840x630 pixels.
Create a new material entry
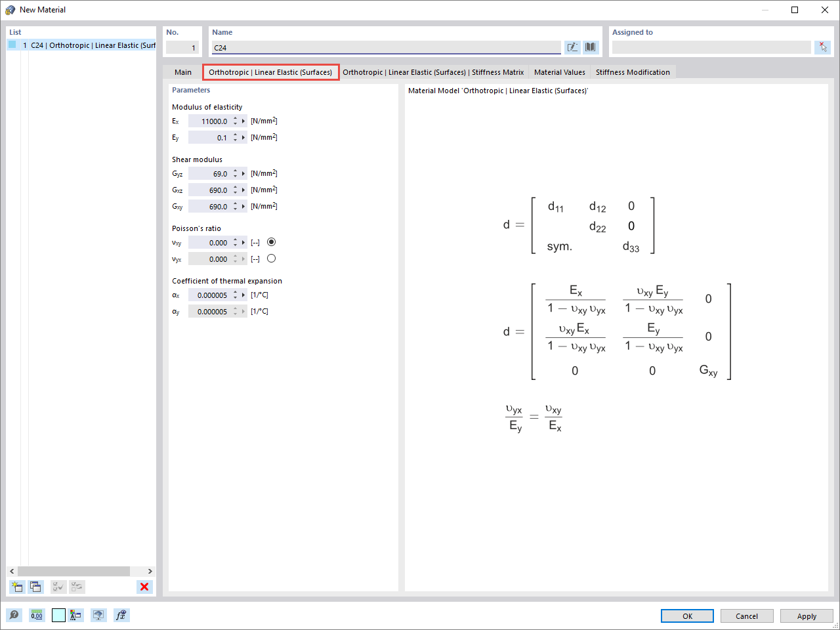[x=16, y=587]
